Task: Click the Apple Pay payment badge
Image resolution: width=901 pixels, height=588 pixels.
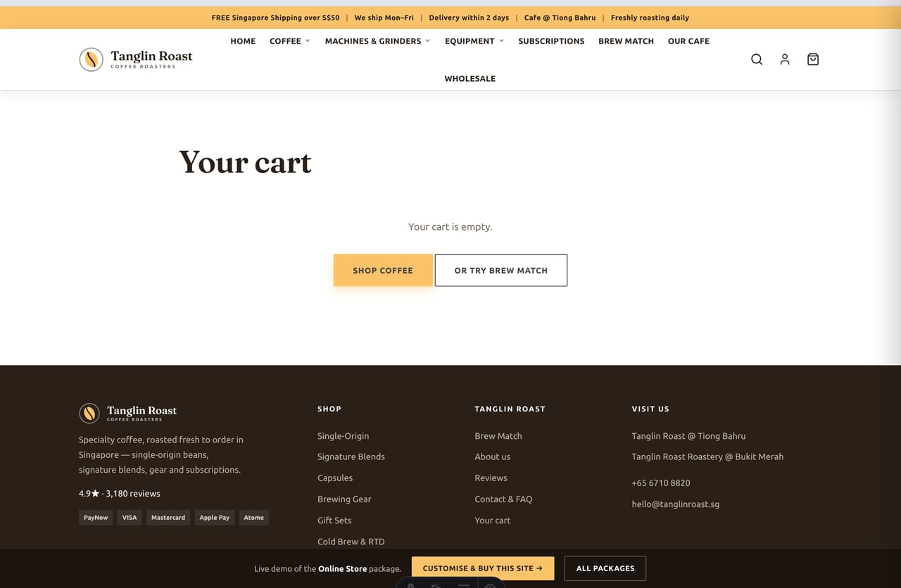Action: click(x=215, y=518)
